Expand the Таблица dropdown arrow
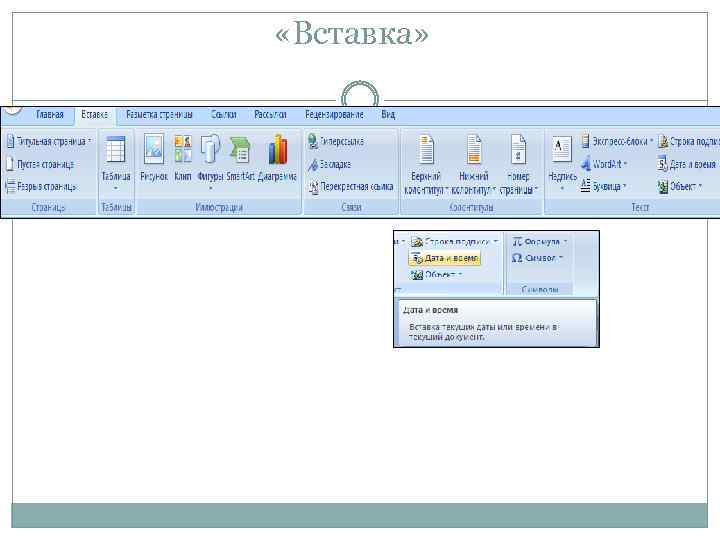Image resolution: width=720 pixels, height=540 pixels. [x=116, y=188]
